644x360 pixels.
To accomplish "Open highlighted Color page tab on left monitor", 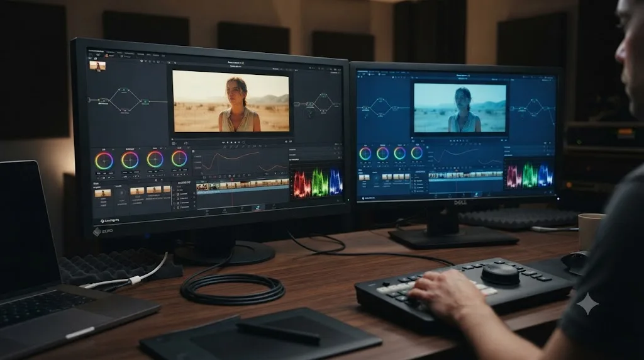I will (x=257, y=208).
